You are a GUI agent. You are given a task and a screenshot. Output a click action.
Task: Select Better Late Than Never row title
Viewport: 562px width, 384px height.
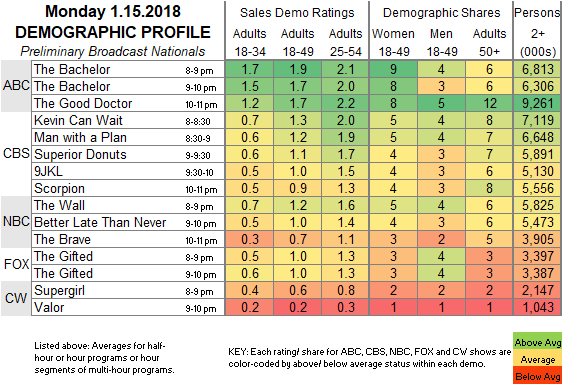coord(100,222)
